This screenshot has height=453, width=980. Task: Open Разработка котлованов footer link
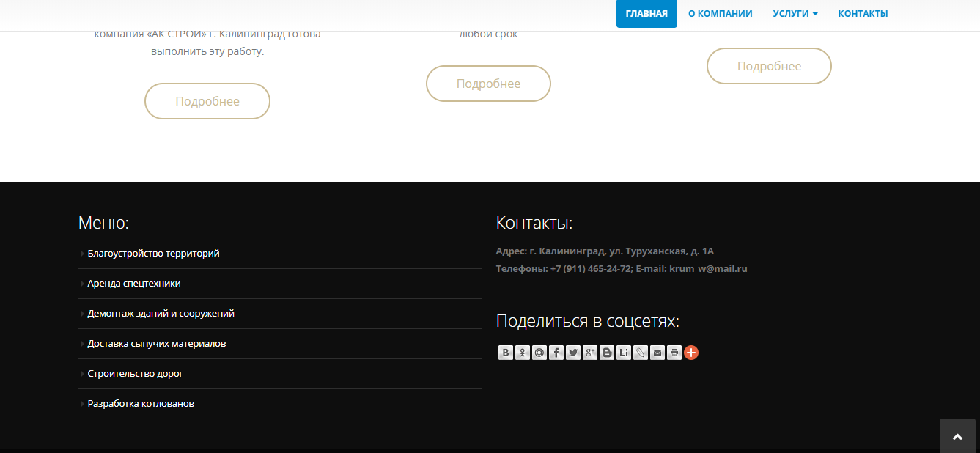click(141, 404)
